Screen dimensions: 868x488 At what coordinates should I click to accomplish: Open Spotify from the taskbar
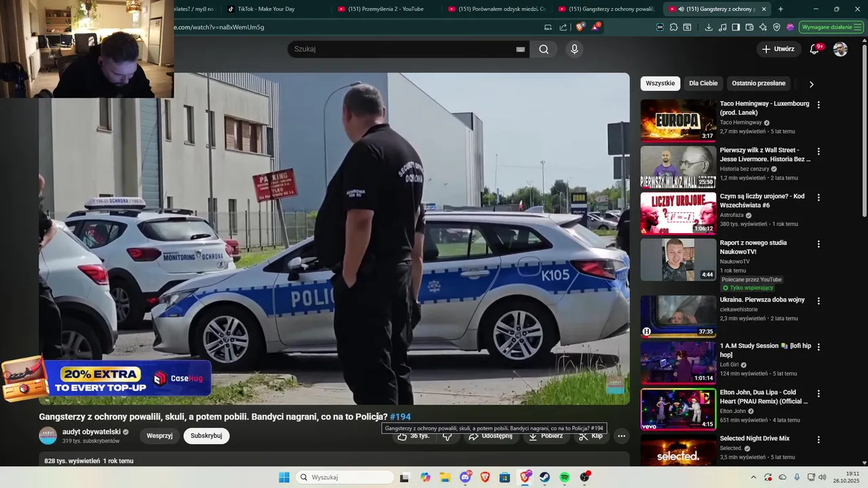(564, 477)
